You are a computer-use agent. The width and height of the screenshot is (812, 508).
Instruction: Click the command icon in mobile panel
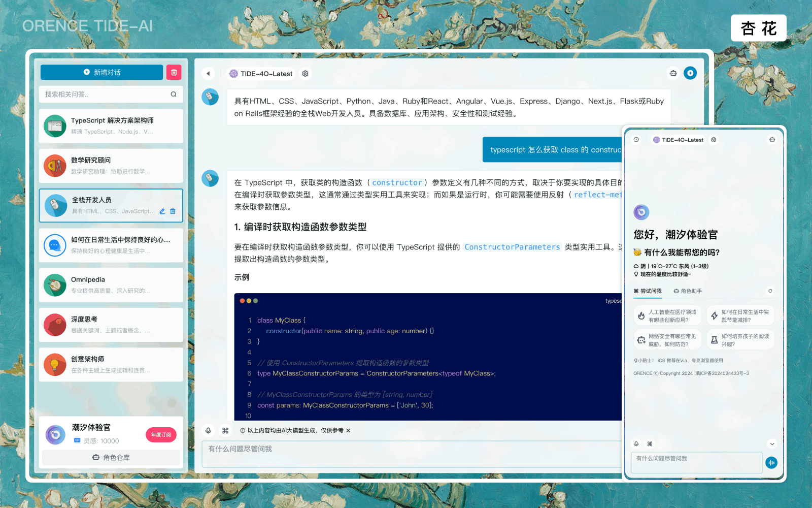click(650, 443)
